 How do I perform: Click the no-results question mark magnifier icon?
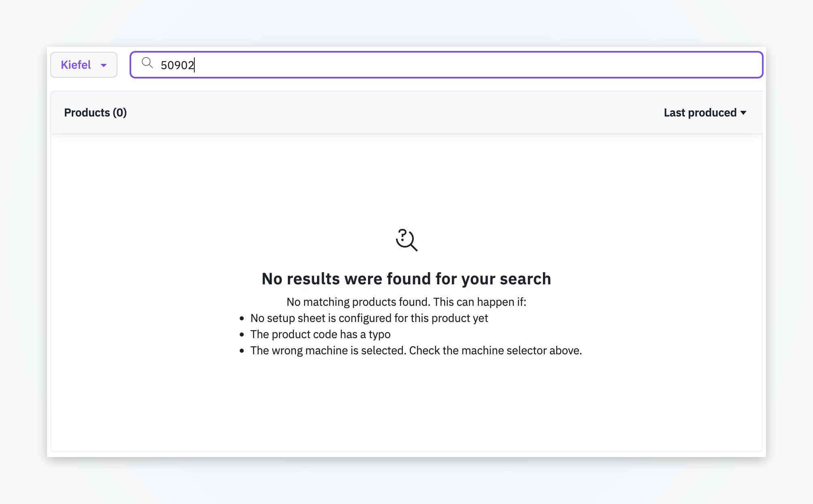(406, 240)
